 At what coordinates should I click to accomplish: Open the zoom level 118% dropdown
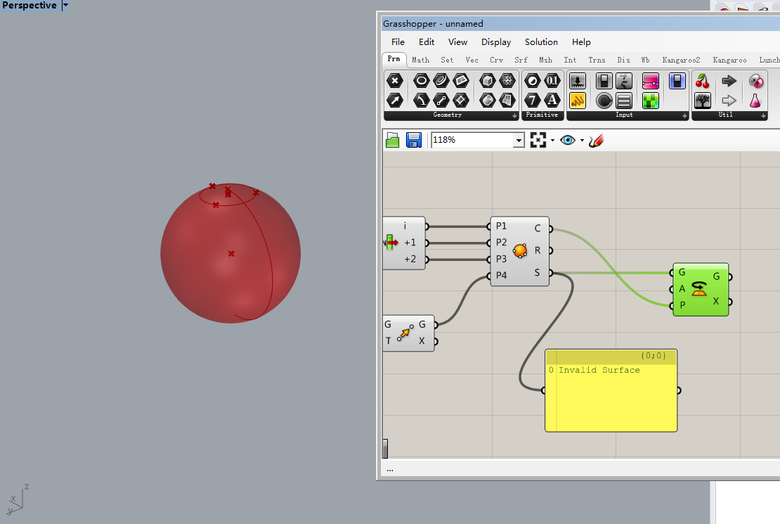pos(518,141)
